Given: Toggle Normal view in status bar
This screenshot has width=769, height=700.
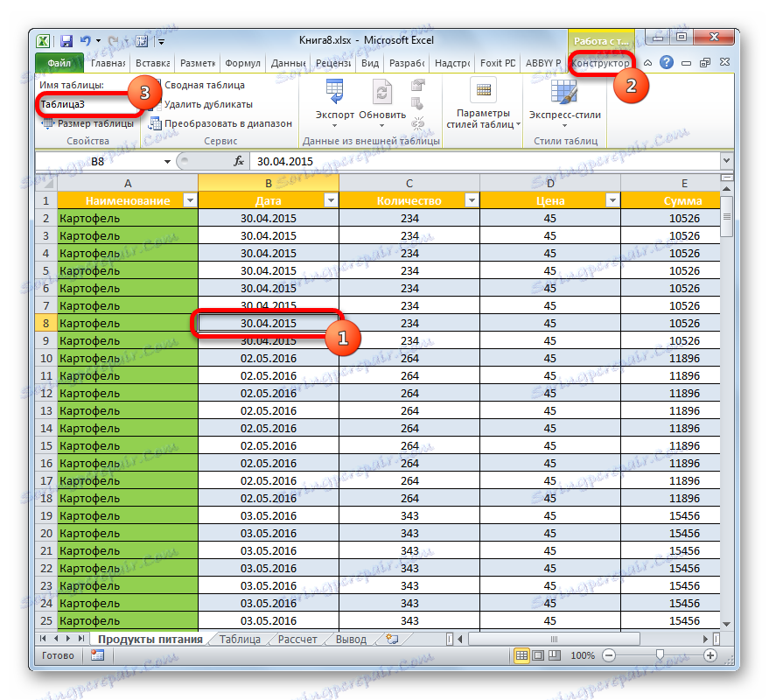Looking at the screenshot, I should click(x=521, y=655).
